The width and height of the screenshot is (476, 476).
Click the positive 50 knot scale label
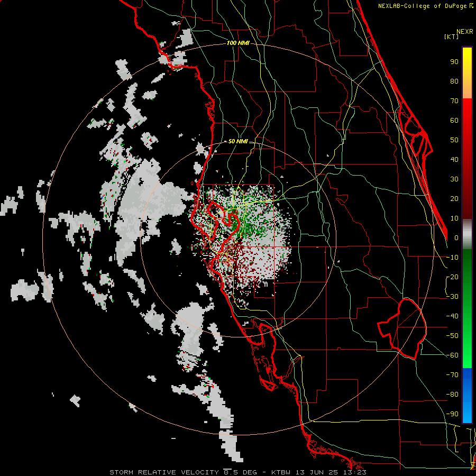click(454, 140)
